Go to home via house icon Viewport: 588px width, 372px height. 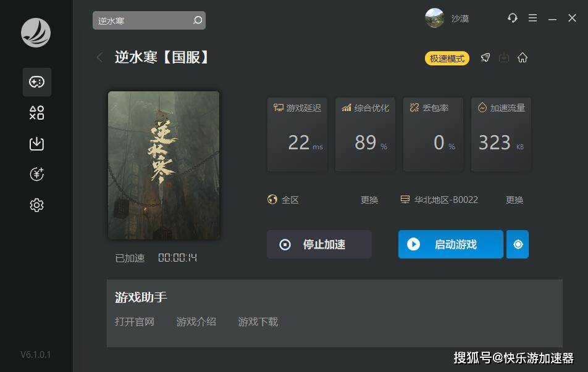pyautogui.click(x=523, y=58)
